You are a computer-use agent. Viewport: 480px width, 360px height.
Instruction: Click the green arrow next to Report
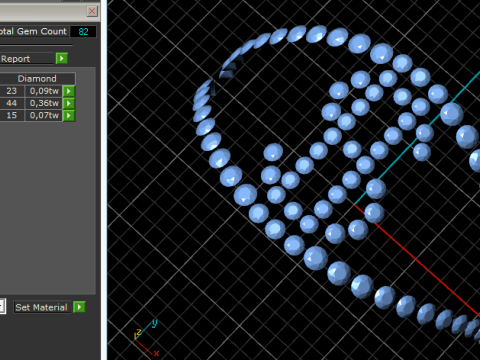click(62, 58)
